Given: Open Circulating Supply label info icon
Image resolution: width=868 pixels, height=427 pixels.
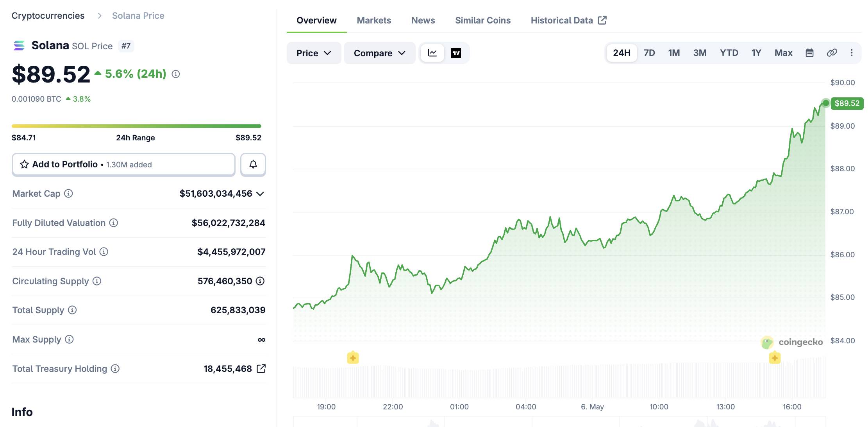Looking at the screenshot, I should (97, 281).
